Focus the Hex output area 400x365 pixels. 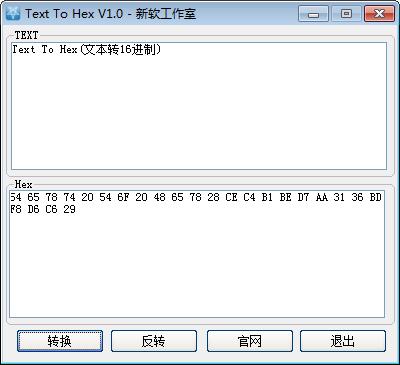[x=197, y=254]
